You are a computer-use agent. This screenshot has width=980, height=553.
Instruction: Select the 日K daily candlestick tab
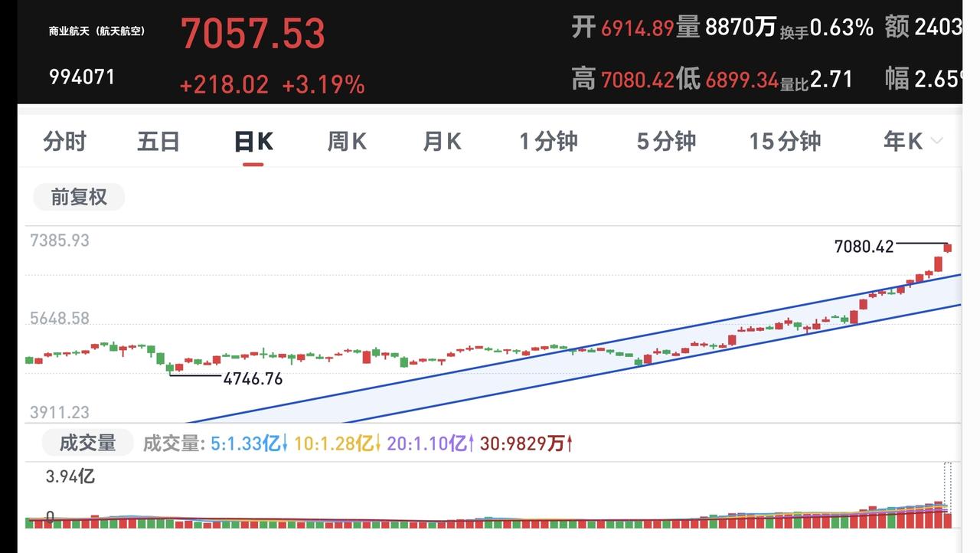coord(253,142)
